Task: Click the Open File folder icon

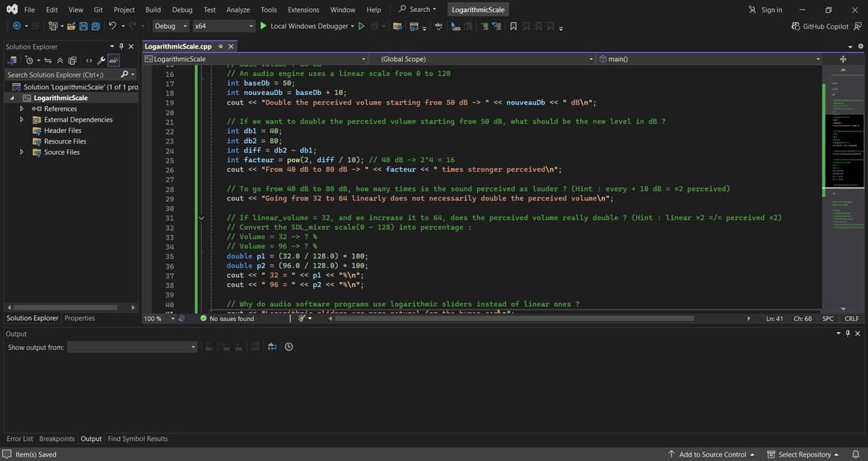Action: [71, 26]
